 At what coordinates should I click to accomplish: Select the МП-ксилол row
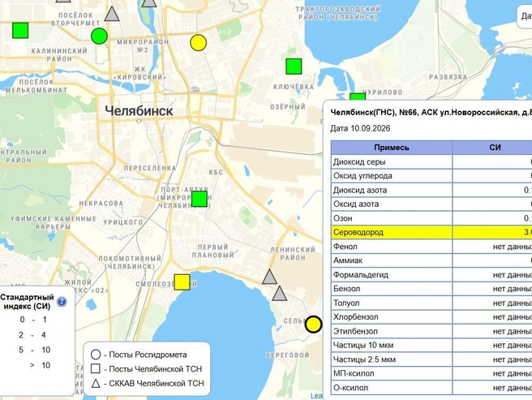[431, 373]
